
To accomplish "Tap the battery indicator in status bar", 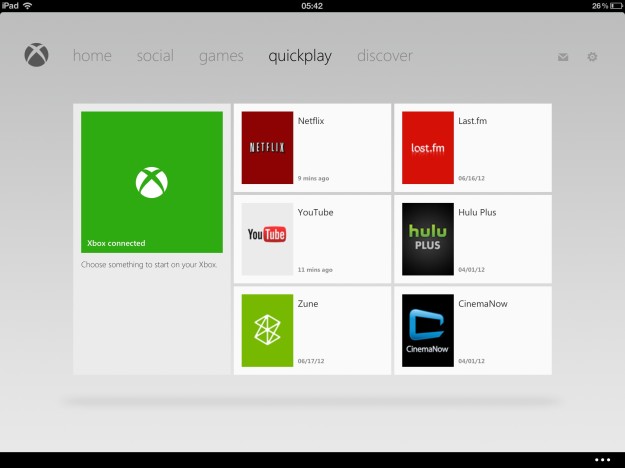I will pos(616,6).
